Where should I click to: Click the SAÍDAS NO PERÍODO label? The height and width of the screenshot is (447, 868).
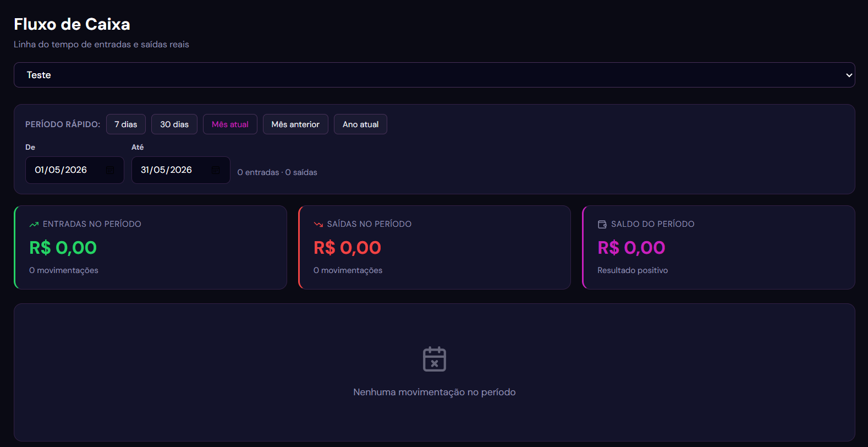(369, 224)
